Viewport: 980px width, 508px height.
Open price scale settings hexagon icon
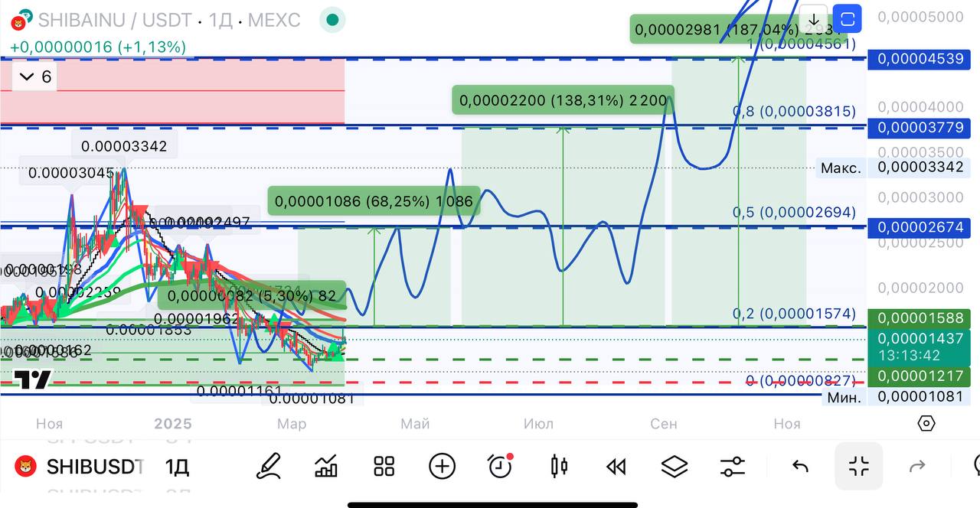tap(926, 423)
